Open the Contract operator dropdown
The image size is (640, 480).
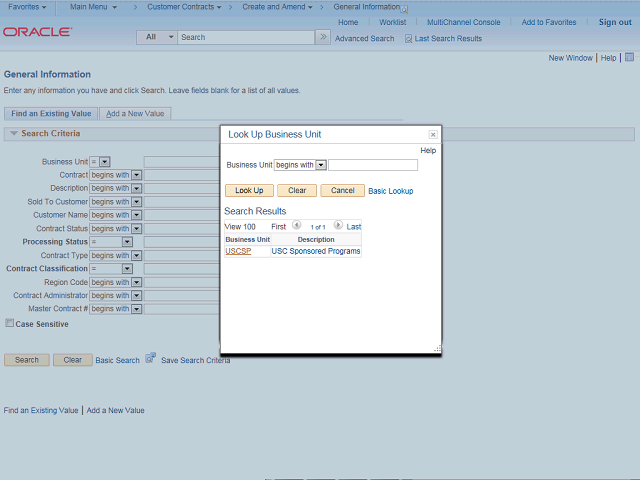coord(137,175)
